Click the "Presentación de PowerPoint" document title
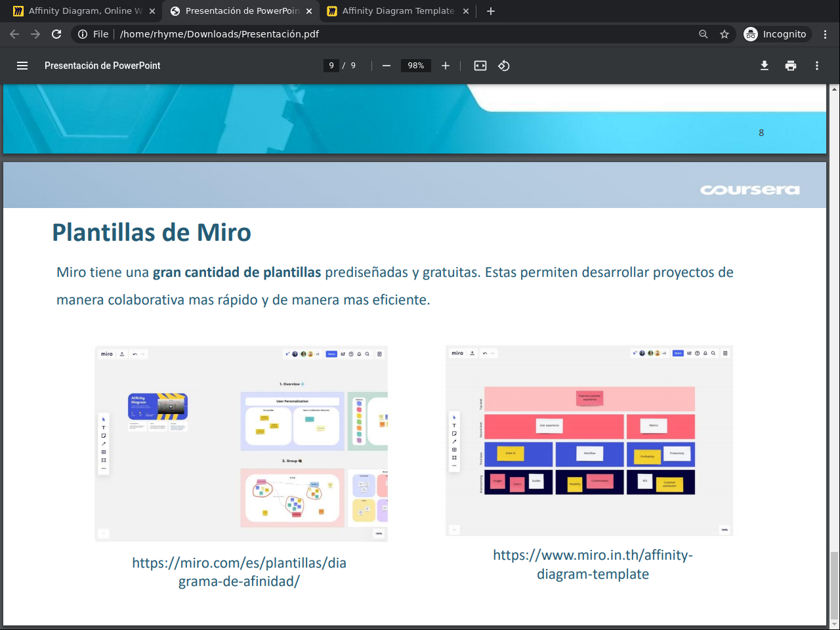The width and height of the screenshot is (840, 630). [102, 66]
